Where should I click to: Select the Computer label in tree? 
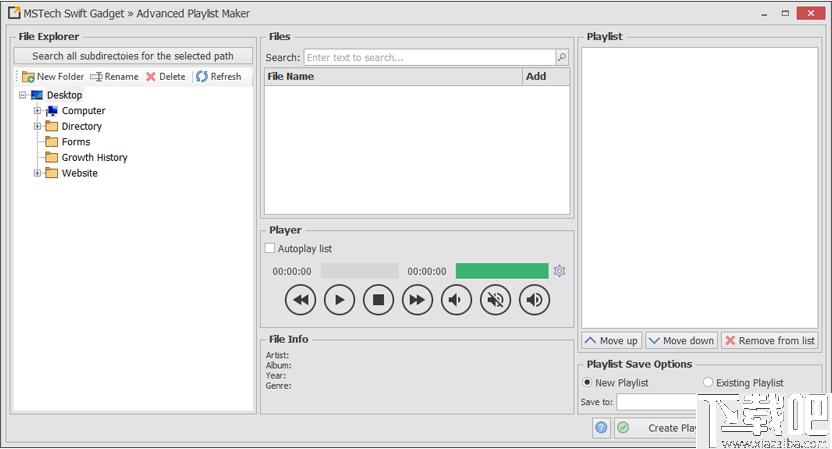[x=83, y=111]
